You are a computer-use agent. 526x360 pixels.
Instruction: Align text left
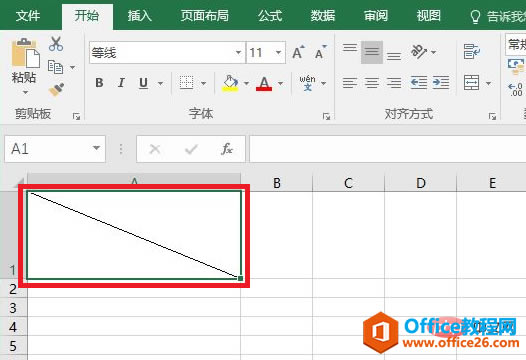point(350,83)
